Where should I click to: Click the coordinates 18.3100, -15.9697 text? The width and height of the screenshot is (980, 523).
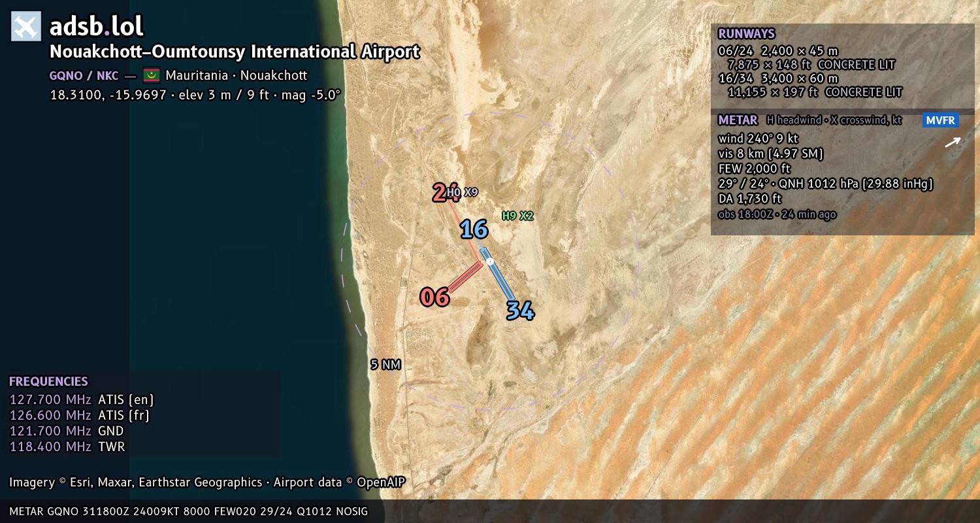click(108, 95)
